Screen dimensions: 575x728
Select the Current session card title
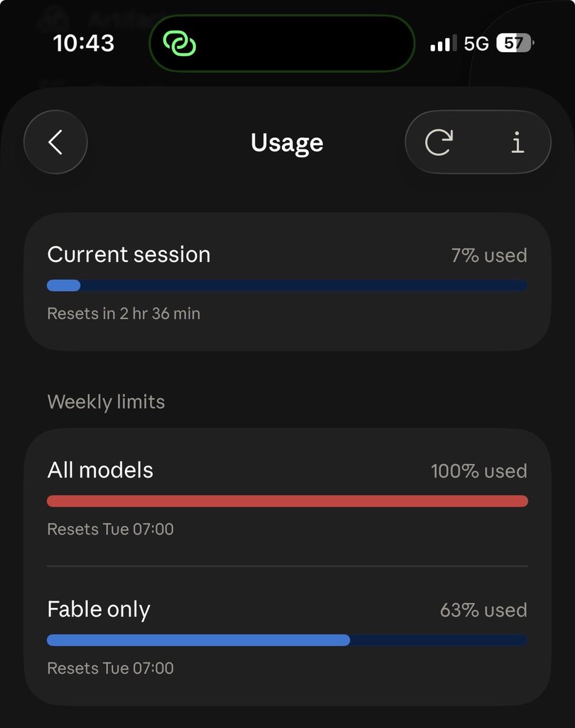pyautogui.click(x=129, y=255)
